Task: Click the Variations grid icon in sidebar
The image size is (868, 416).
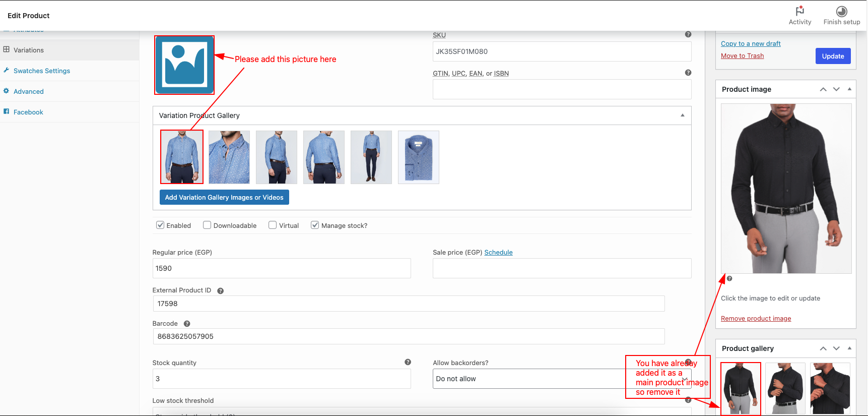Action: (x=7, y=49)
